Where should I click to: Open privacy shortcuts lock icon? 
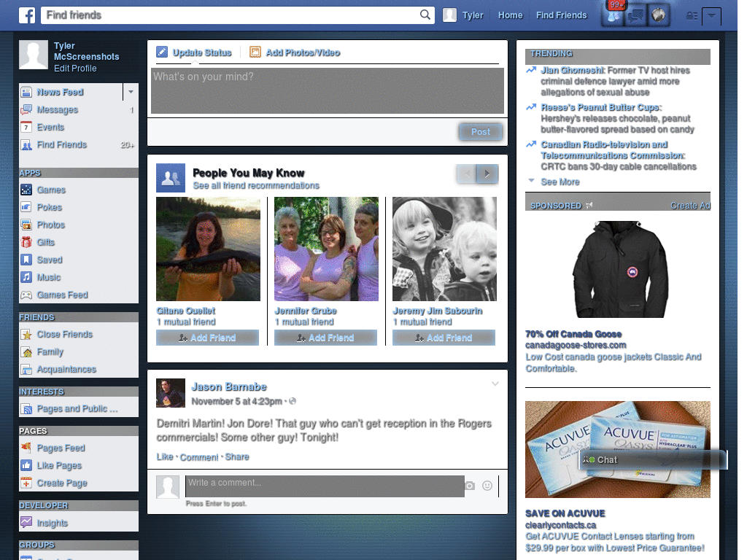pos(692,16)
